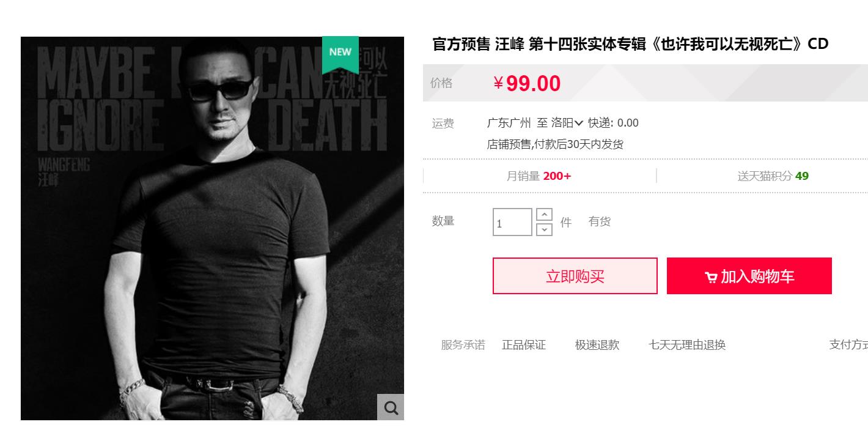Click the 立即购买 buy now button
The height and width of the screenshot is (430, 868).
point(575,276)
